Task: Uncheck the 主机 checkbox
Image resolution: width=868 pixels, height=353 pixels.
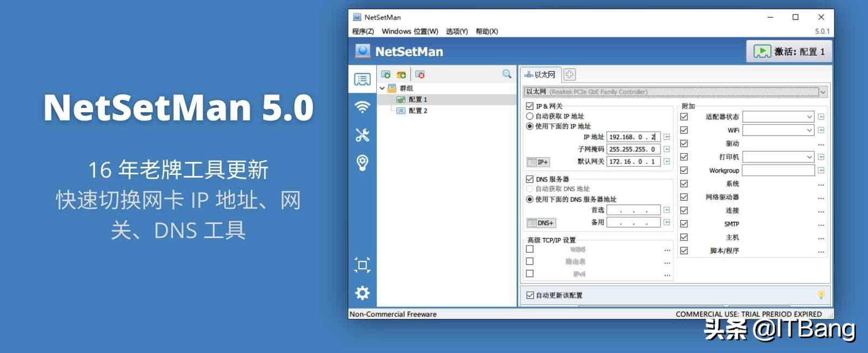Action: coord(684,237)
